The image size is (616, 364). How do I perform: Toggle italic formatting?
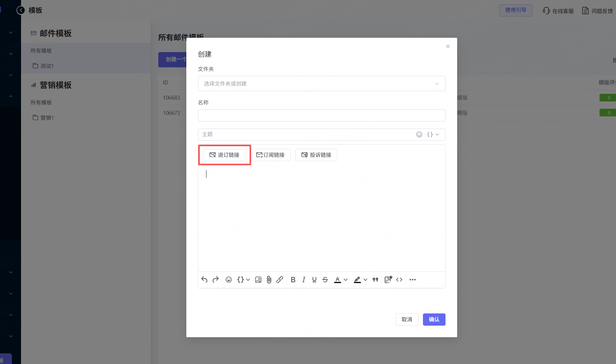[x=304, y=280]
